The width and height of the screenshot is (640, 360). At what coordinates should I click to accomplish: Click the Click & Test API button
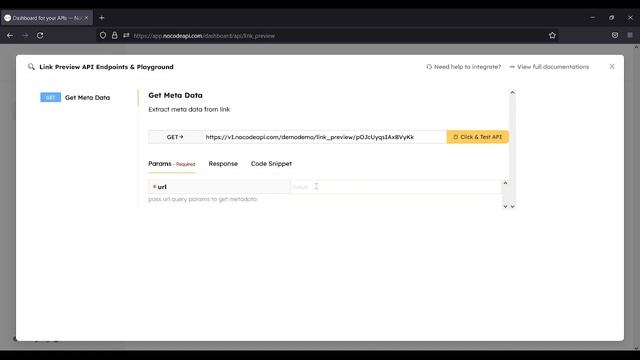[478, 137]
